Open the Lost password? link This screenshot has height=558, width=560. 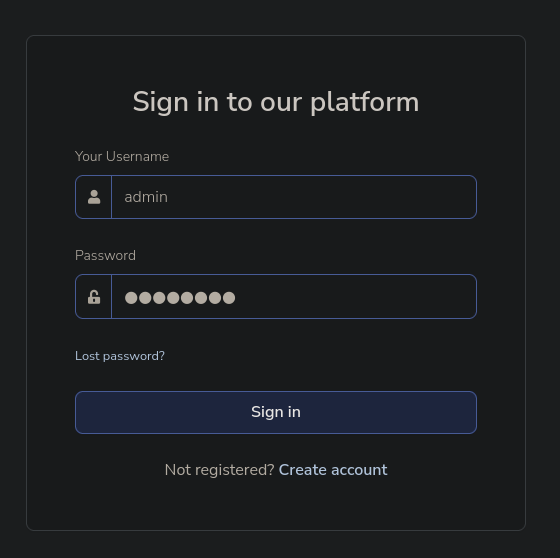[120, 356]
